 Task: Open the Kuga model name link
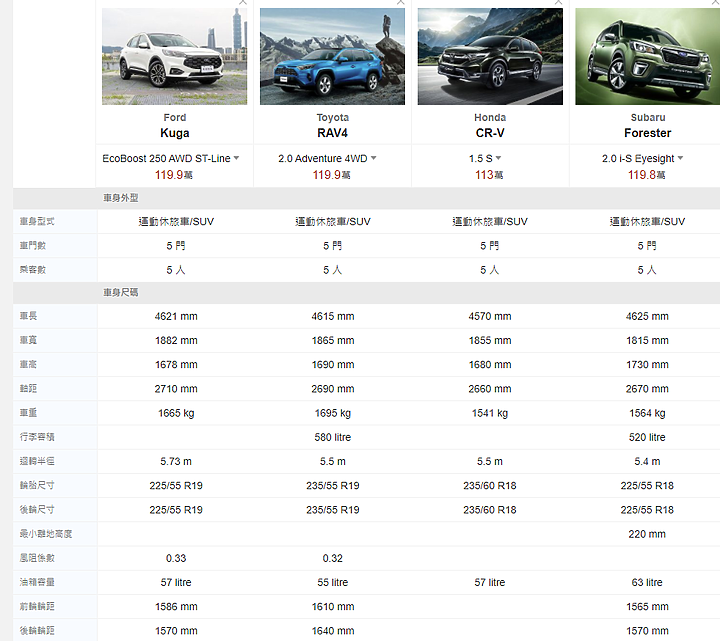[174, 133]
